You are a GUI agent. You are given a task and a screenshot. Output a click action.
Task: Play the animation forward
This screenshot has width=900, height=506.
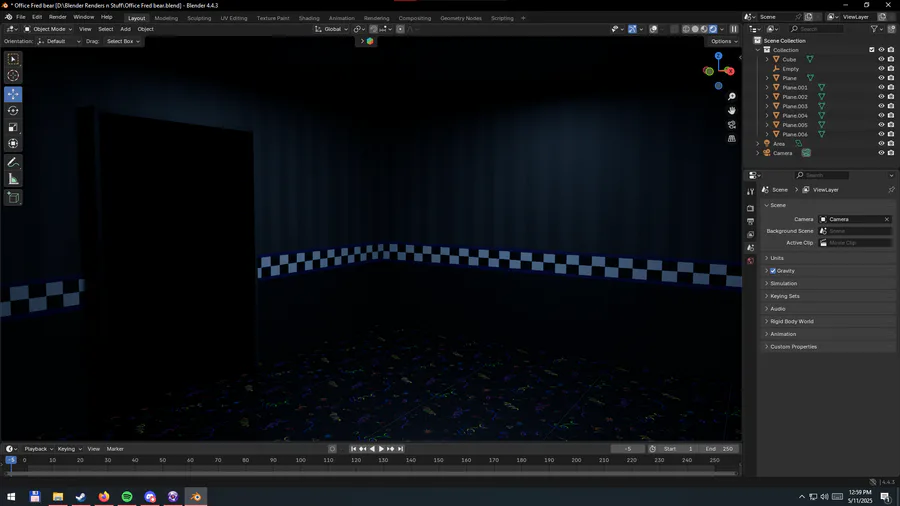click(x=381, y=449)
